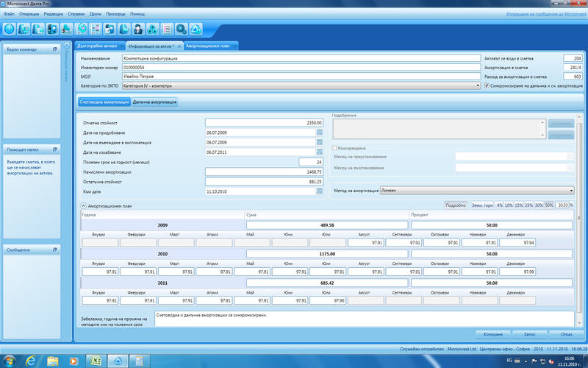The image size is (588, 368).
Task: Open calendar picker for Към дата
Action: tap(320, 191)
